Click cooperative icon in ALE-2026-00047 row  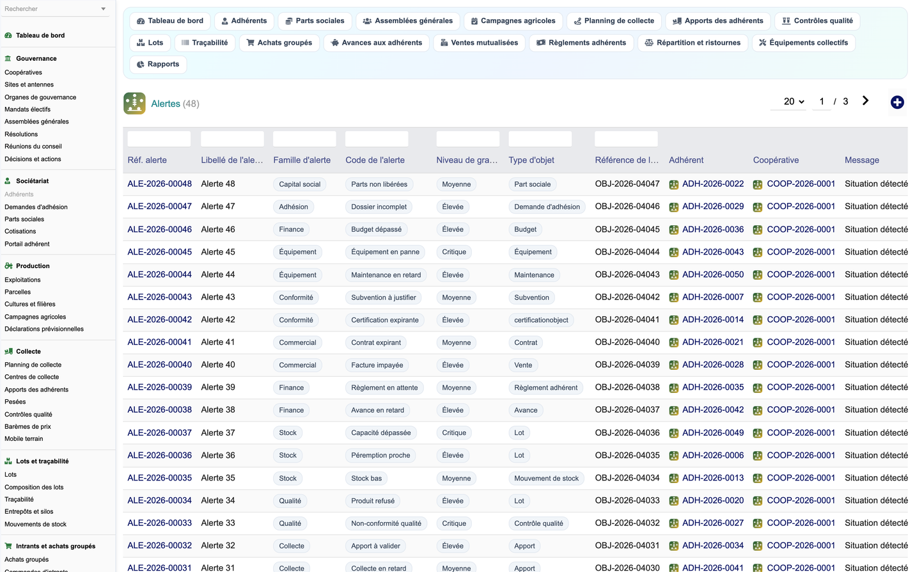(x=758, y=207)
